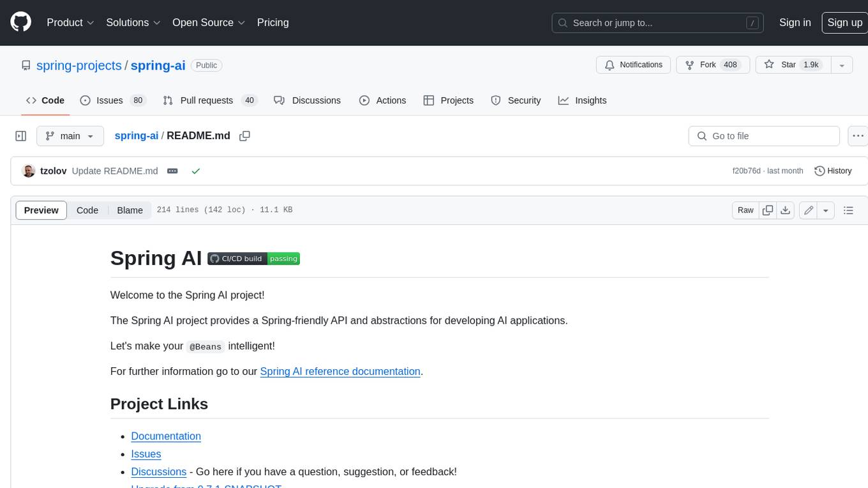Click the 214 lines file size text
868x488 pixels.
tap(225, 210)
